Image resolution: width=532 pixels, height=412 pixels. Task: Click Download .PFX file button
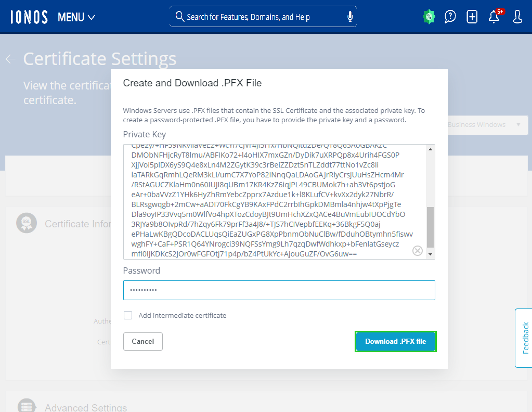pyautogui.click(x=395, y=341)
